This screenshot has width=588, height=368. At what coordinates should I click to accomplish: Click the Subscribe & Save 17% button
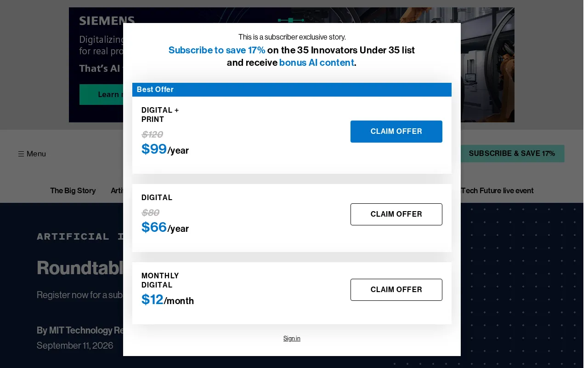512,154
